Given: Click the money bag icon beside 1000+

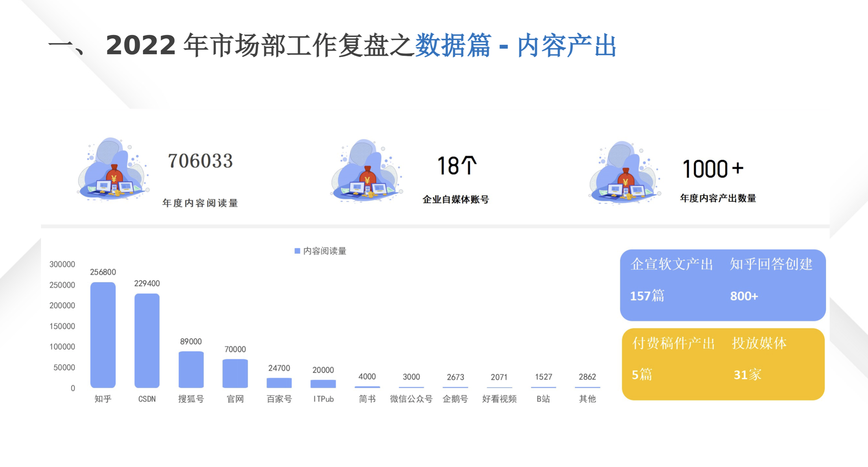Looking at the screenshot, I should (625, 172).
